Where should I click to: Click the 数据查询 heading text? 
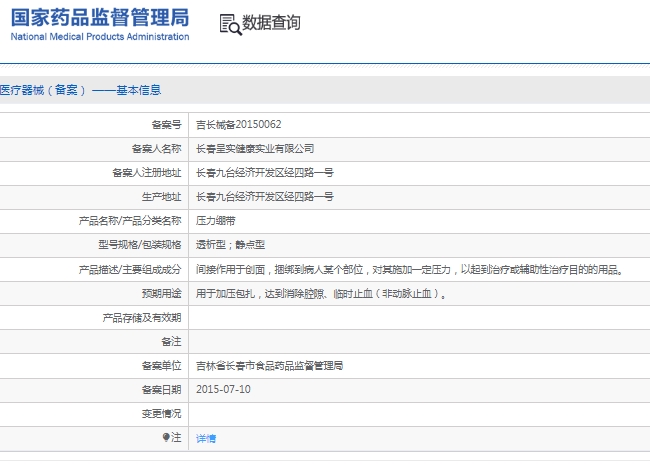271,22
